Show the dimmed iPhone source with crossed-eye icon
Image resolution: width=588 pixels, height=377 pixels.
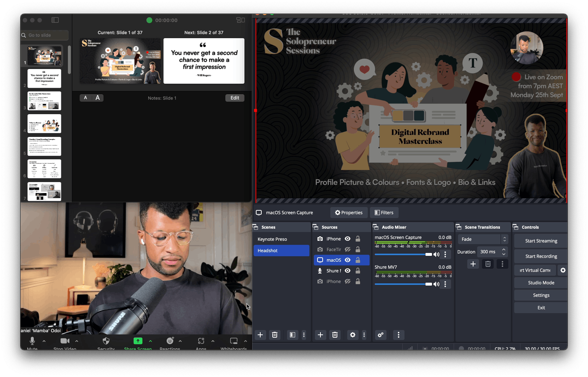pos(348,282)
